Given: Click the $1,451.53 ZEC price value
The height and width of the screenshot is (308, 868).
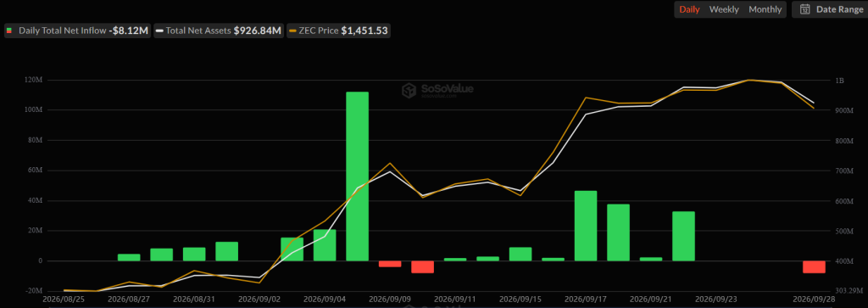Looking at the screenshot, I should [364, 31].
